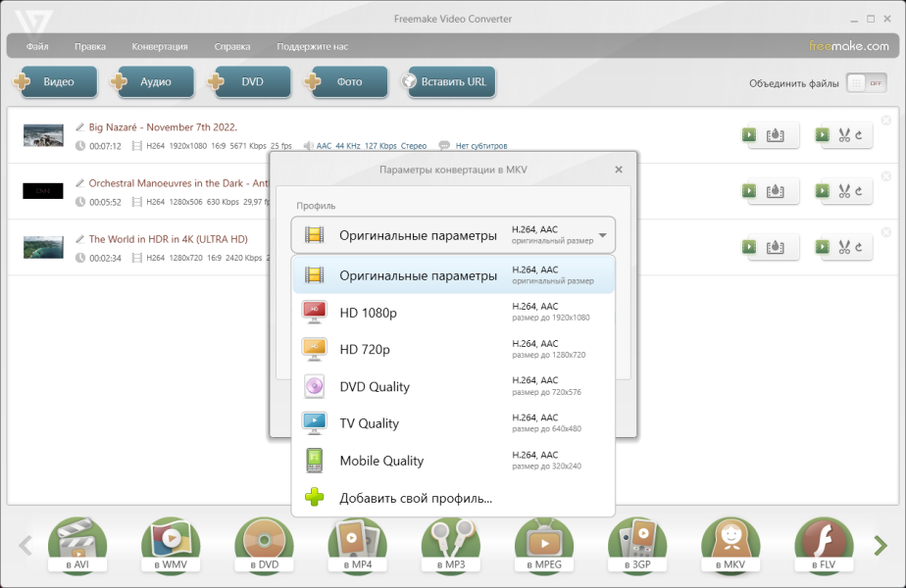Select Оригинальные параметры in the open list
This screenshot has width=906, height=588.
coord(454,275)
